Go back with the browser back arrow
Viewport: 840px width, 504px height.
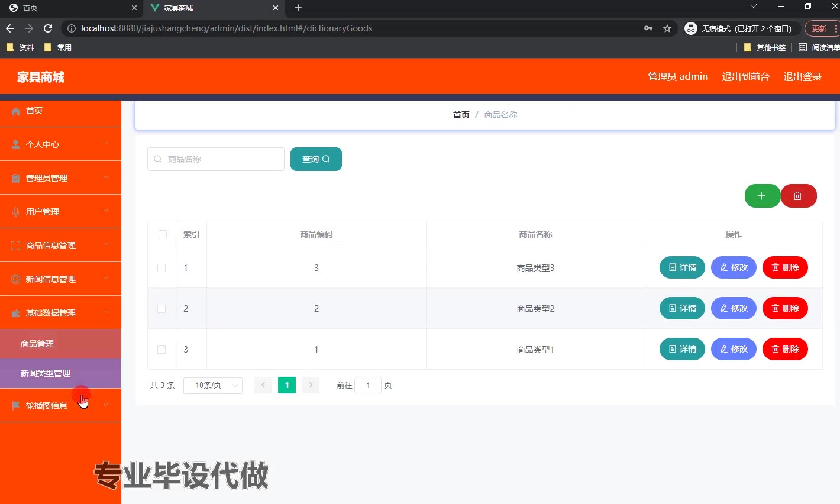click(x=10, y=28)
